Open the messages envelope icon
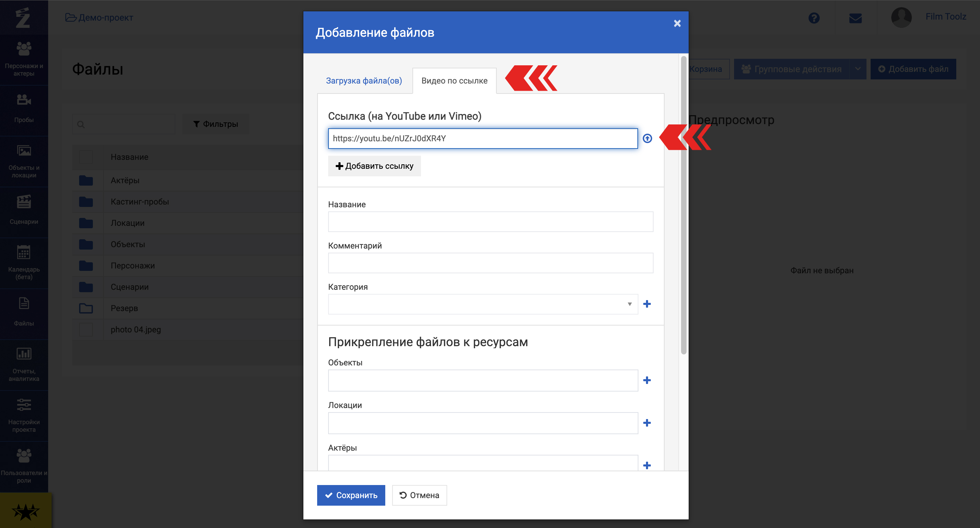 (x=855, y=18)
